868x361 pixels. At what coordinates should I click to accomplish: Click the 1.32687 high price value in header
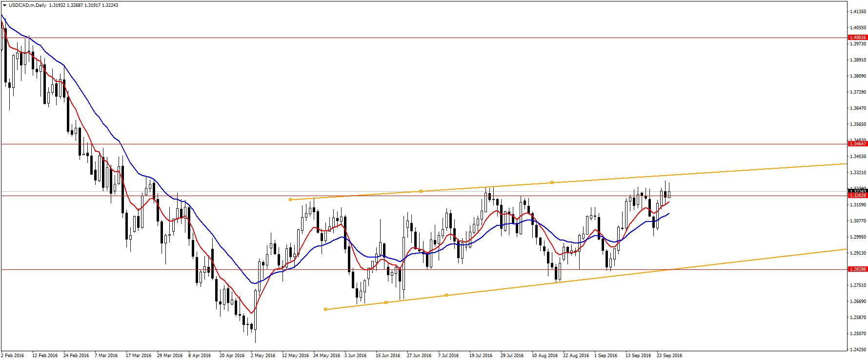click(75, 5)
